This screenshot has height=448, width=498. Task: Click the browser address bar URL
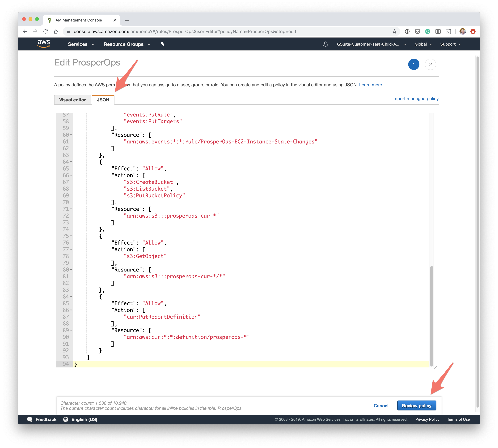pos(185,31)
